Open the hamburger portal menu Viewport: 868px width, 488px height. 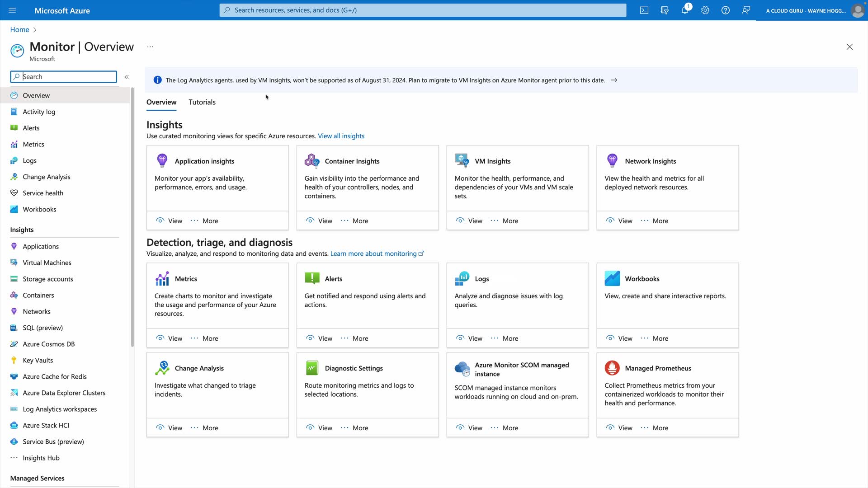[12, 10]
